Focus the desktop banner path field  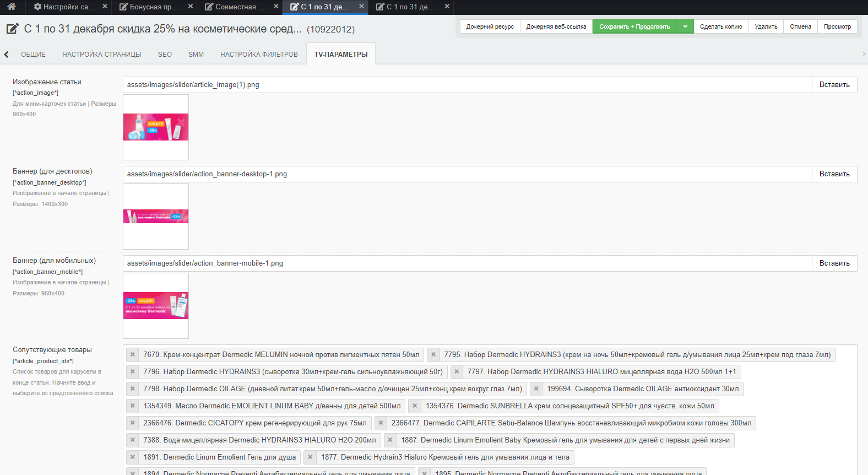pyautogui.click(x=467, y=174)
